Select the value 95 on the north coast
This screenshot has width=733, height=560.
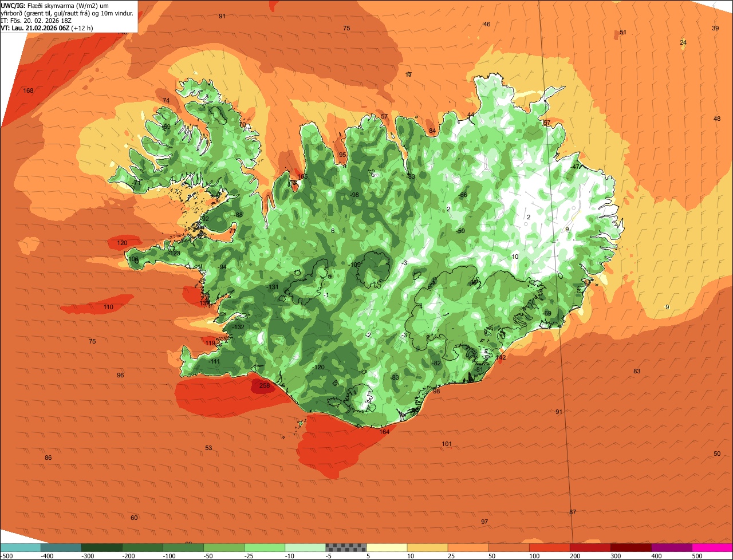coord(342,155)
